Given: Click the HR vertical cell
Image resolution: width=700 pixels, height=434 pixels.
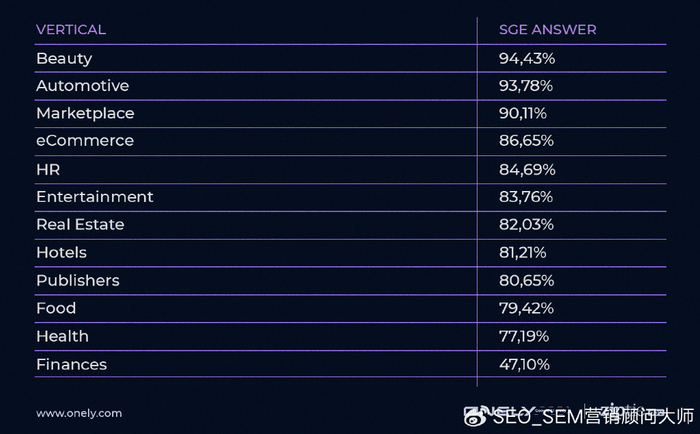Looking at the screenshot, I should (48, 170).
